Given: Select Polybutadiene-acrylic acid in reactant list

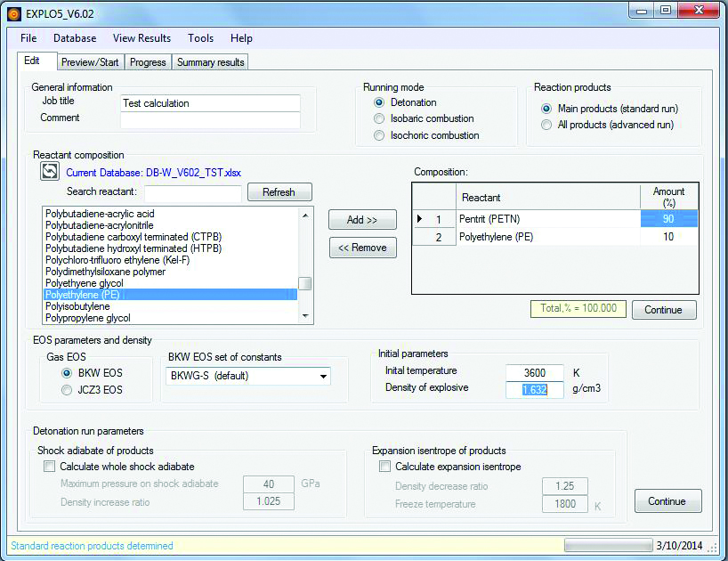Looking at the screenshot, I should (x=170, y=214).
